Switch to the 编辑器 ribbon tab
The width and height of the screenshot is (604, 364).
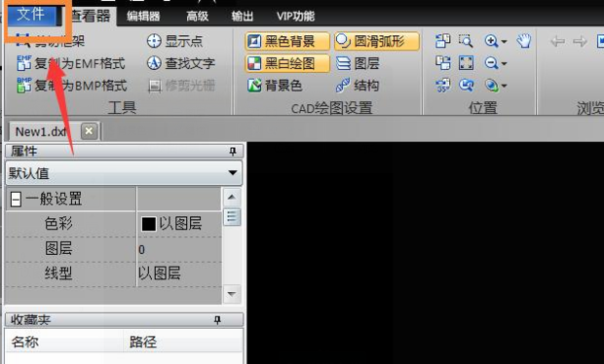(x=143, y=17)
